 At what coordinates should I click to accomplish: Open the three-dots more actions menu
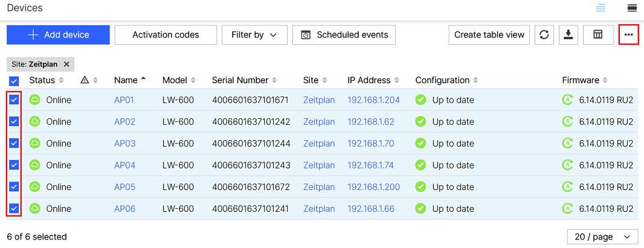coord(629,35)
